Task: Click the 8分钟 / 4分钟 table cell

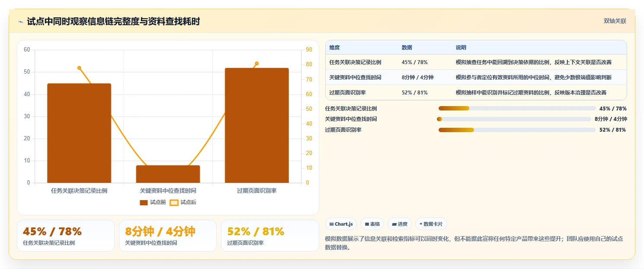Action: pos(417,78)
